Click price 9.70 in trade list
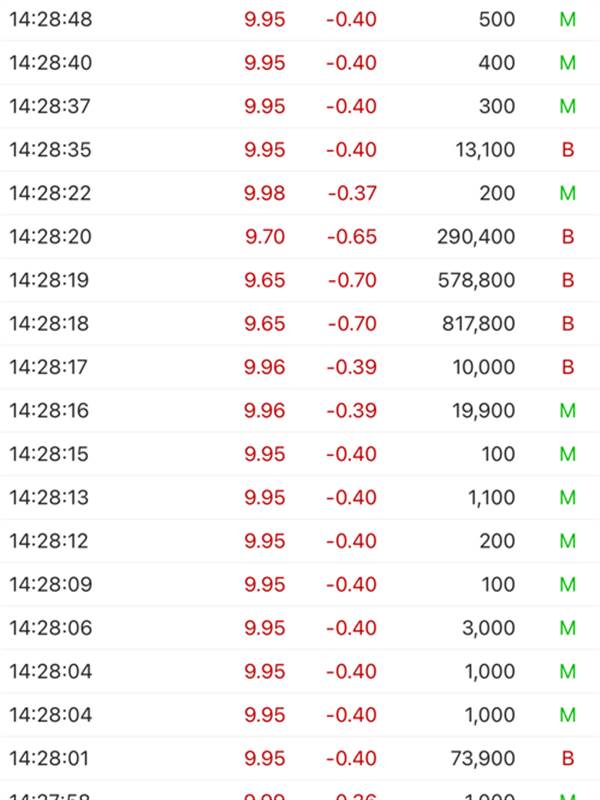Viewport: 600px width, 800px height. click(265, 237)
